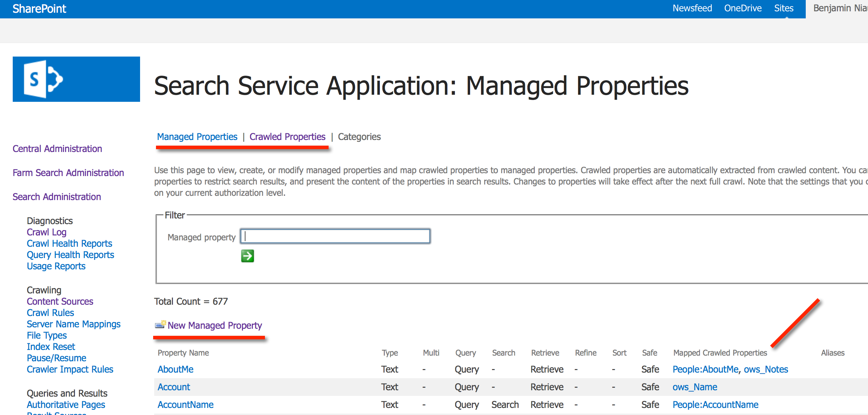Open the AccountName managed property
Viewport: 868px width, 415px height.
pos(185,405)
